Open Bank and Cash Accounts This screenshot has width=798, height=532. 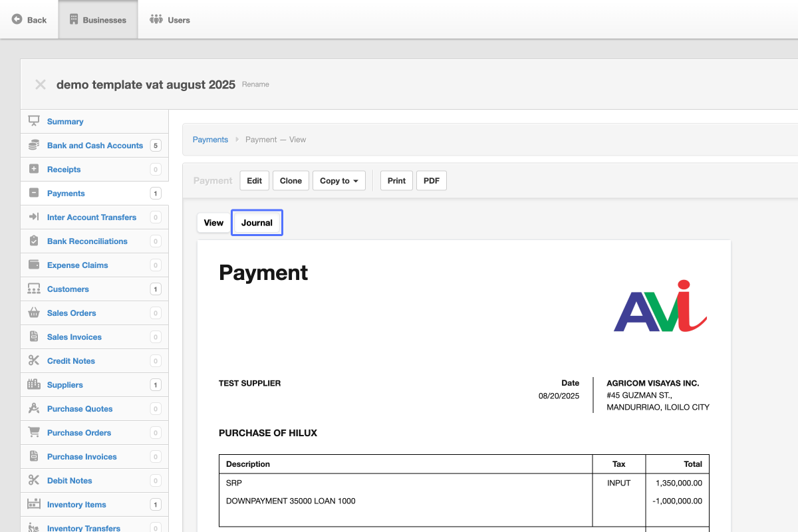point(94,146)
